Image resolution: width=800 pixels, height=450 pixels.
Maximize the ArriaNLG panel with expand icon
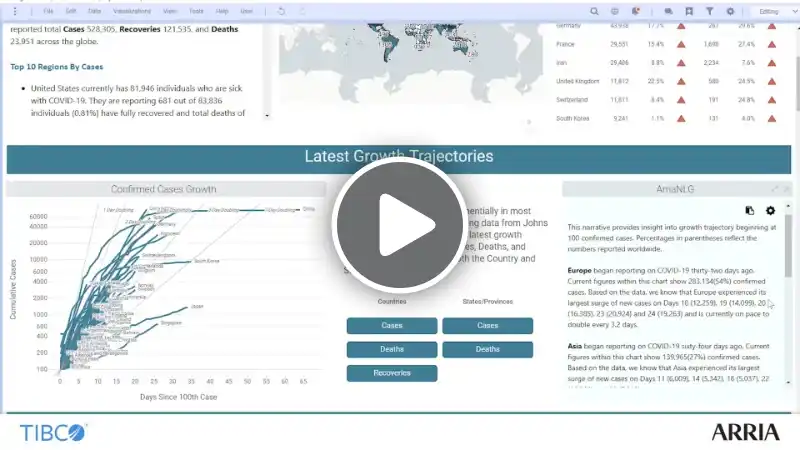pyautogui.click(x=775, y=189)
